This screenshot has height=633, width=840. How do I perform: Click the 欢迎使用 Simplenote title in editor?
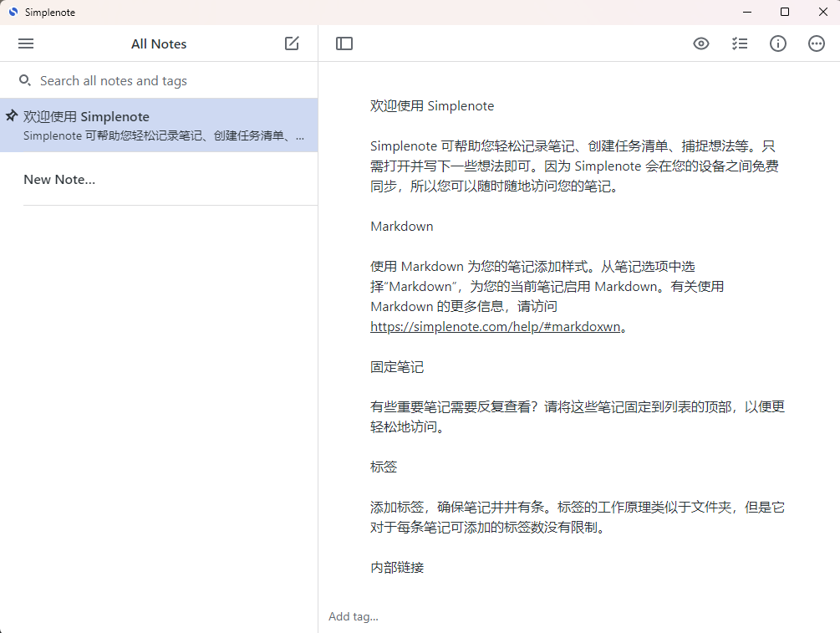[432, 106]
